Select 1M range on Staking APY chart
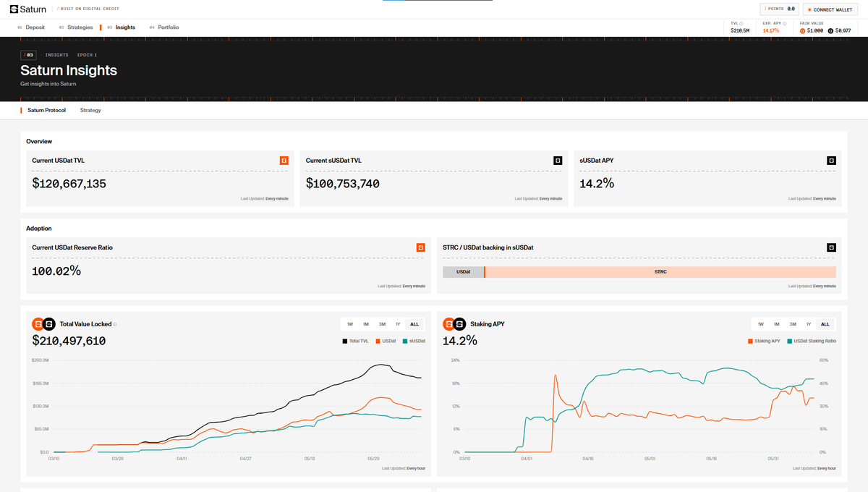Viewport: 868px width, 492px height. 777,324
